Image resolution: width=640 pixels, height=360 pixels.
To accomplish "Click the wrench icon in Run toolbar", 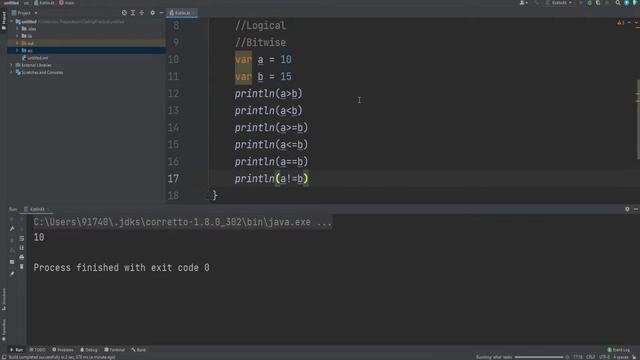I will (x=12, y=229).
